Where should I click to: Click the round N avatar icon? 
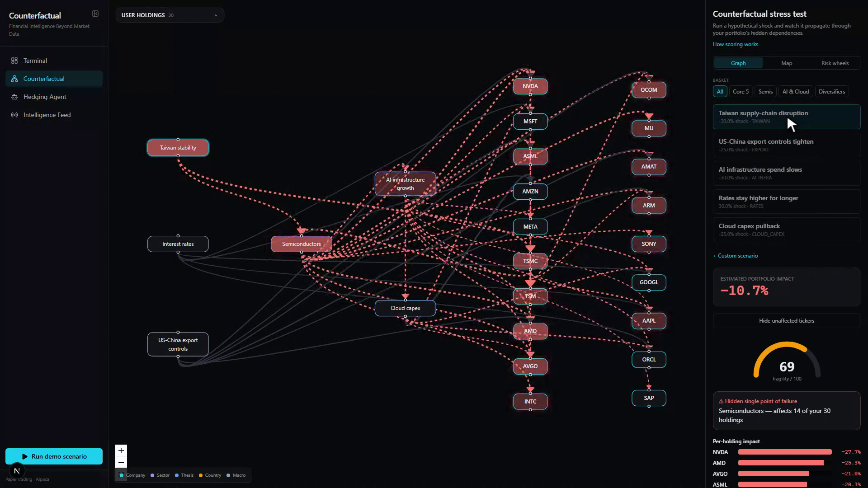pyautogui.click(x=17, y=471)
